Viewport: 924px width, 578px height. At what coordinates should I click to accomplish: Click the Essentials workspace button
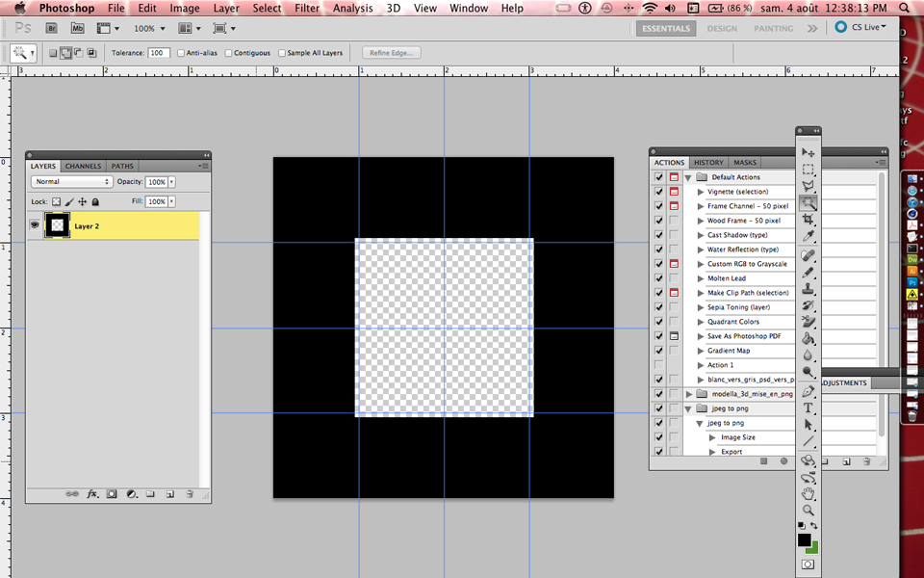pyautogui.click(x=666, y=28)
